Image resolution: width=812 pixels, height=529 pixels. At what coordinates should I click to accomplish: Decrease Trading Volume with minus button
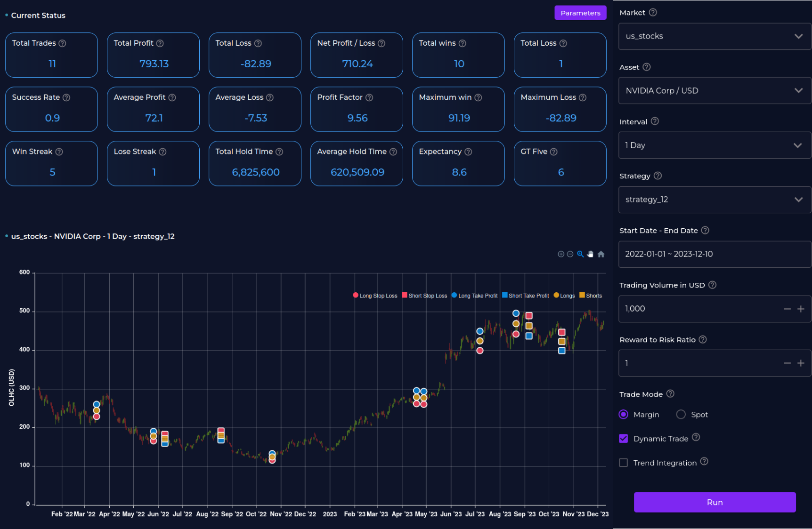pyautogui.click(x=787, y=309)
